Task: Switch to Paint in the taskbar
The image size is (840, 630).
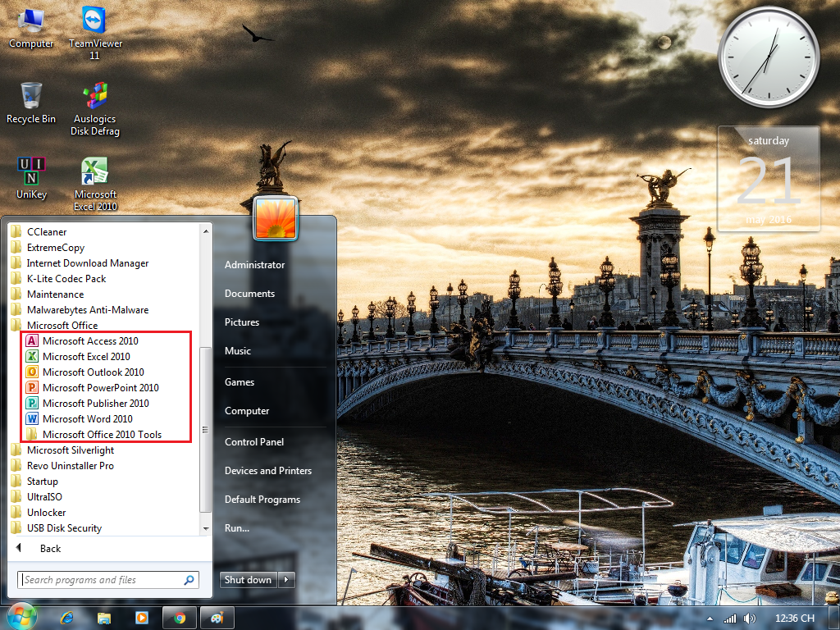Action: tap(217, 619)
